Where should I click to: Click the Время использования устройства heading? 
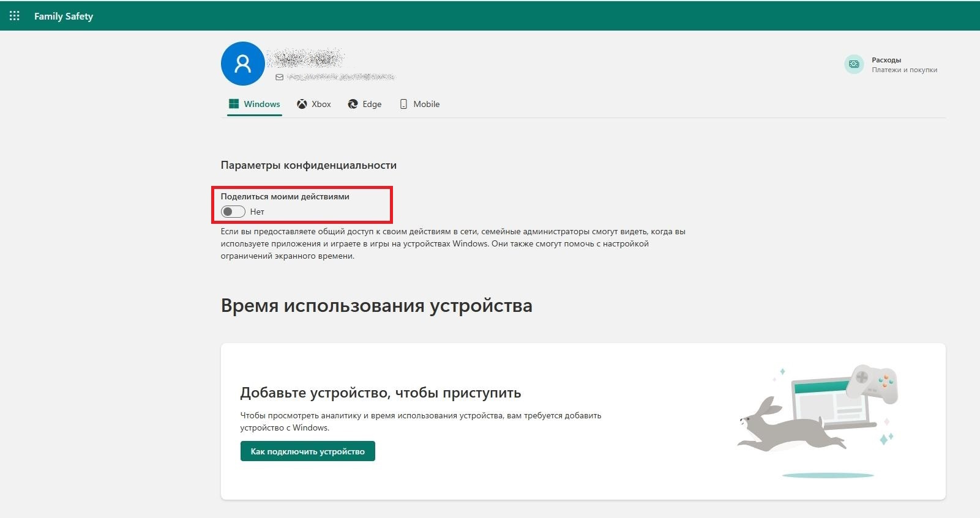tap(376, 305)
